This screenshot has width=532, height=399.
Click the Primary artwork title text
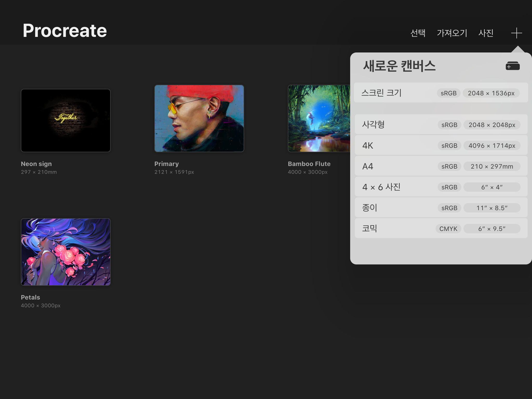pos(167,164)
